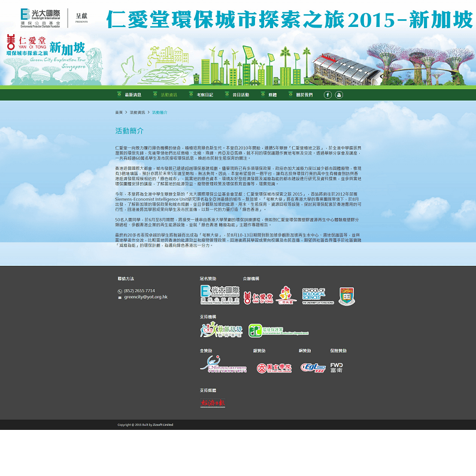Open the footer Everbright International sponsor logo
This screenshot has width=476, height=476.
[x=220, y=295]
